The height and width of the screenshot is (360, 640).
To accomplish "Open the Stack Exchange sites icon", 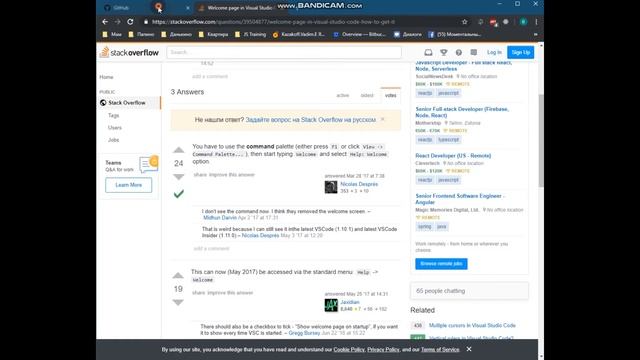I will pos(473,52).
